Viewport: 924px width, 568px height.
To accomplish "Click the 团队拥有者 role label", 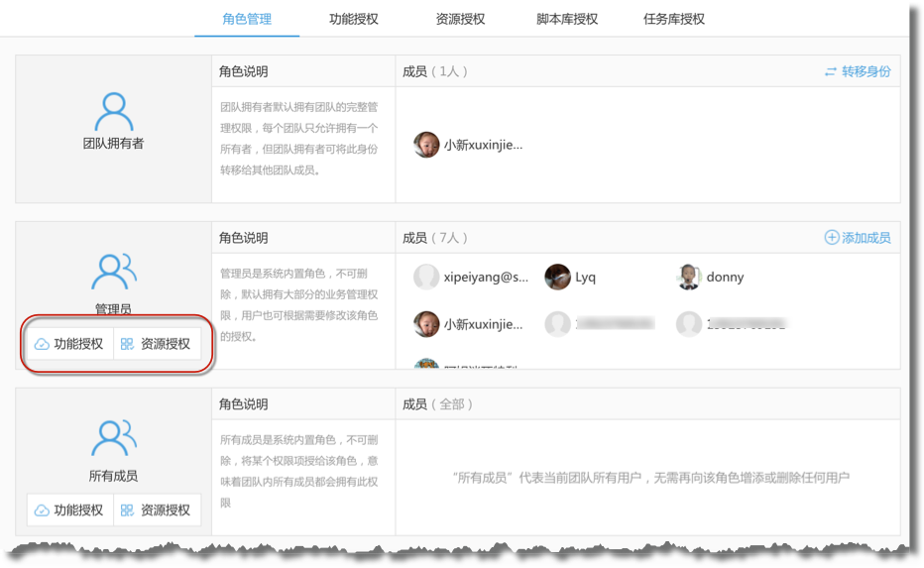I will [113, 143].
